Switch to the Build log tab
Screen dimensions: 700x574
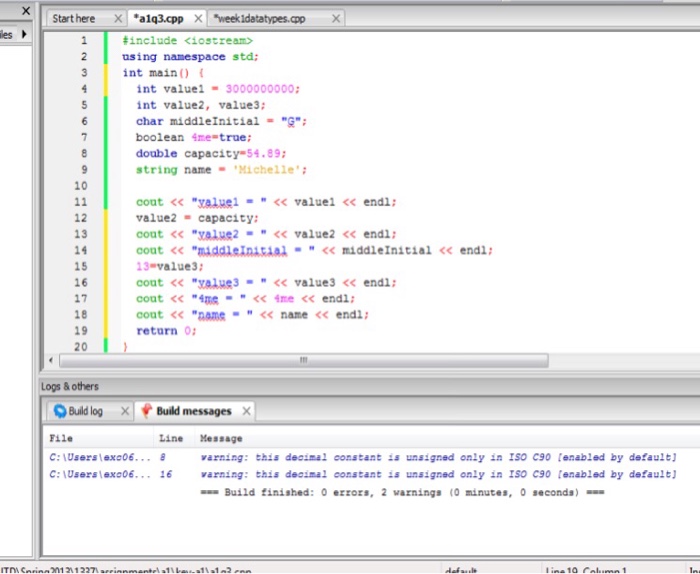[x=85, y=411]
